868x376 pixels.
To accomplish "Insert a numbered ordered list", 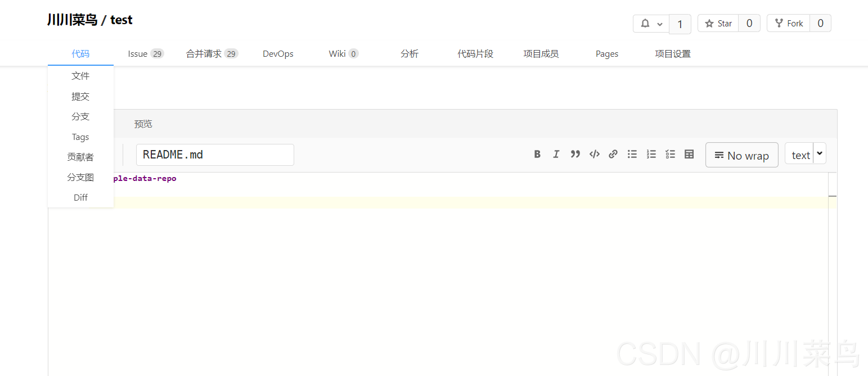I will (651, 155).
